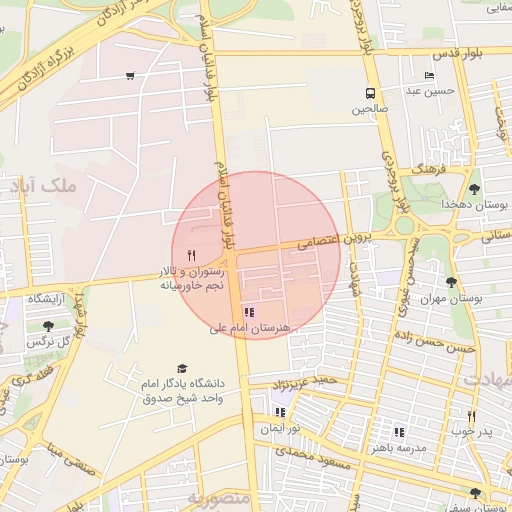This screenshot has width=512, height=512.
Task: Click the shopping cart icon in Malekabad
Action: click(130, 76)
